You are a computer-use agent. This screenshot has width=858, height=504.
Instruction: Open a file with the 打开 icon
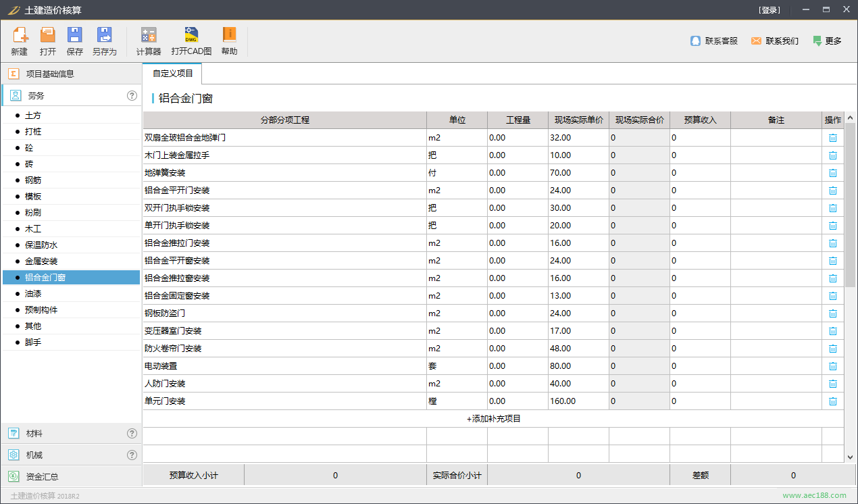[48, 36]
